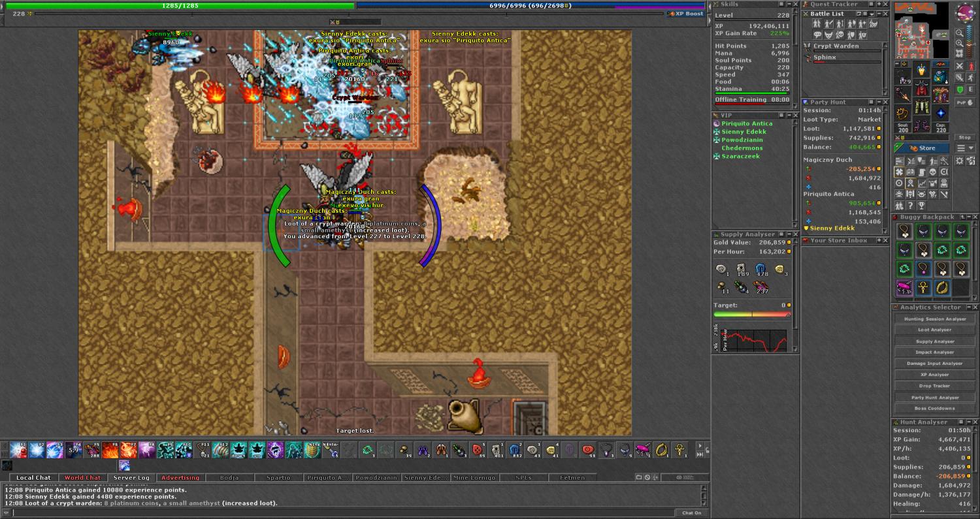Select the helmet equipment slot
The height and width of the screenshot is (519, 980).
(x=921, y=70)
